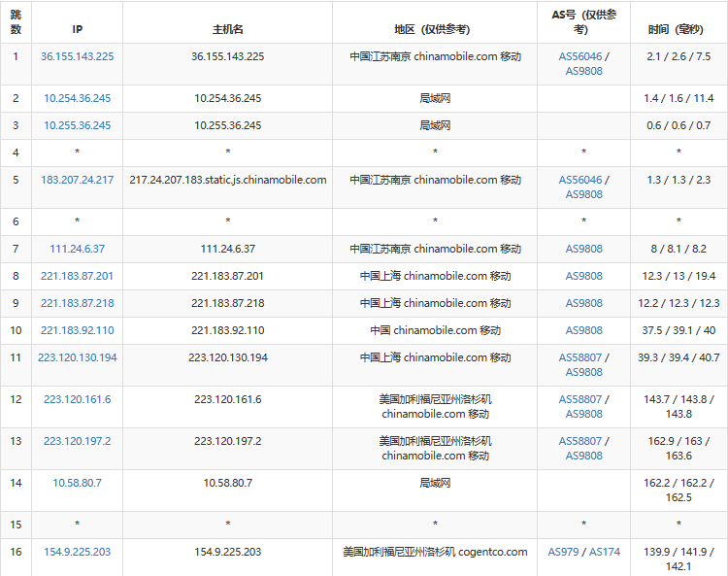Click AS979 link in hop 16 row

click(563, 552)
